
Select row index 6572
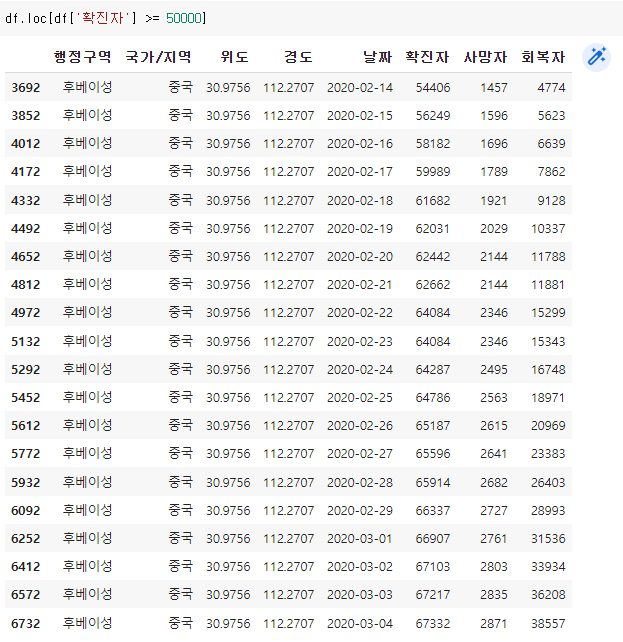point(26,595)
